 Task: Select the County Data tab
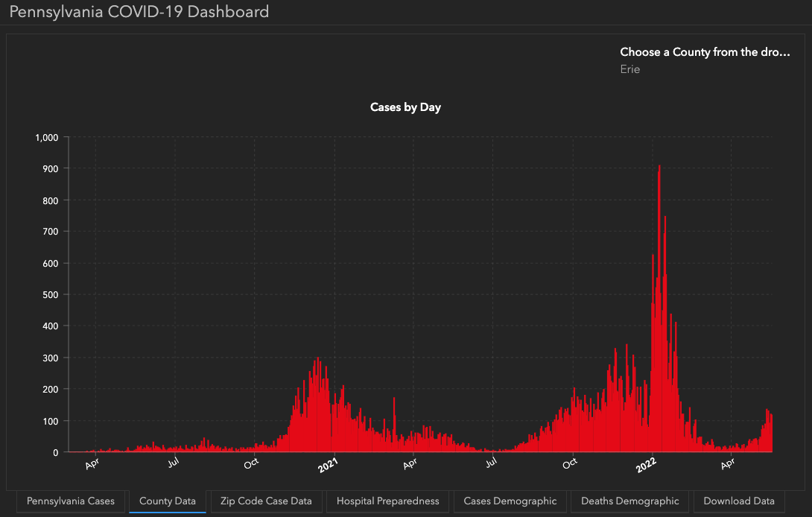pos(167,501)
